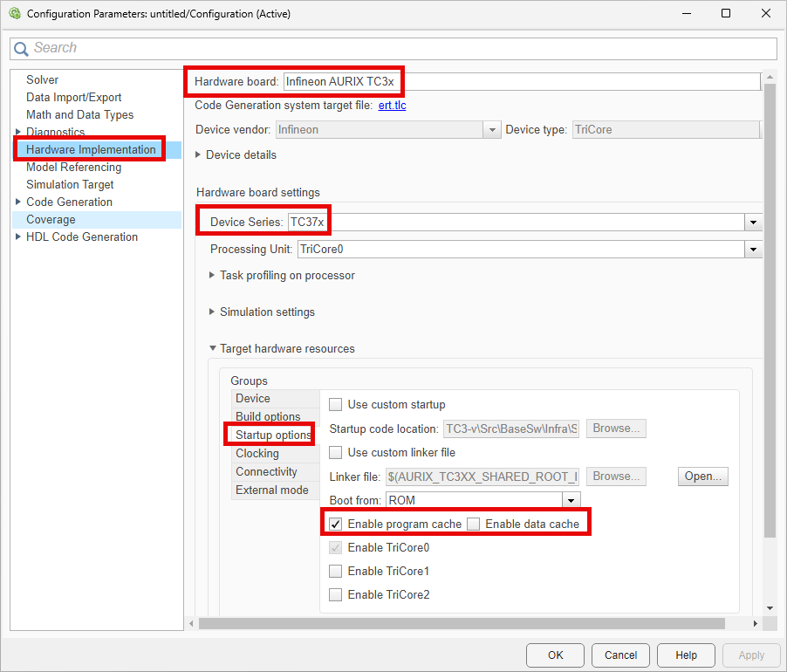Image resolution: width=787 pixels, height=672 pixels.
Task: Switch to the Clocking group
Action: coord(257,453)
